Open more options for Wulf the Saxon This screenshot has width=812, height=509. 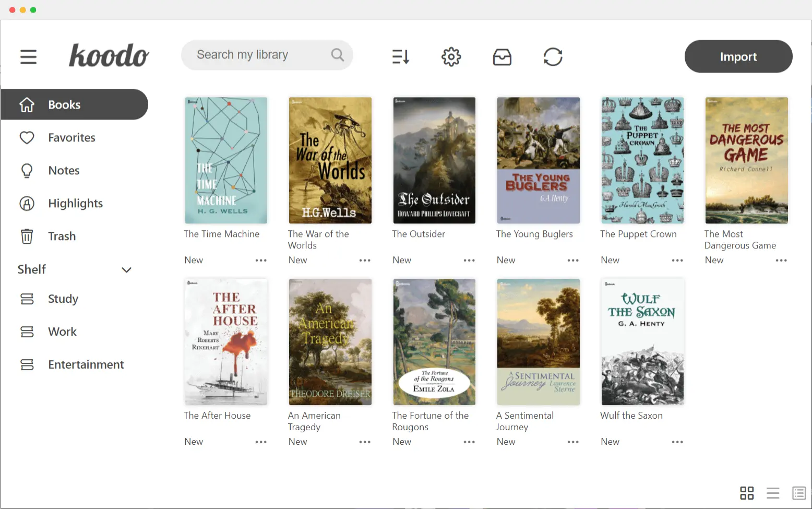(677, 442)
